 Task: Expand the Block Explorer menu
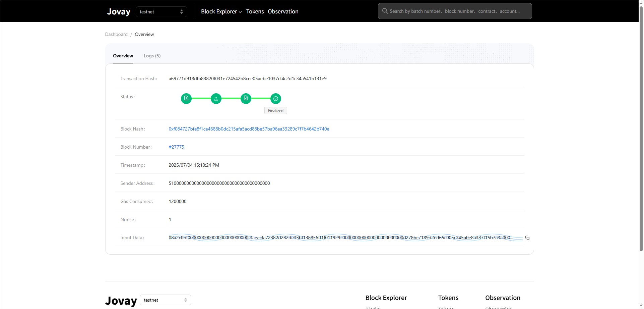(x=221, y=11)
